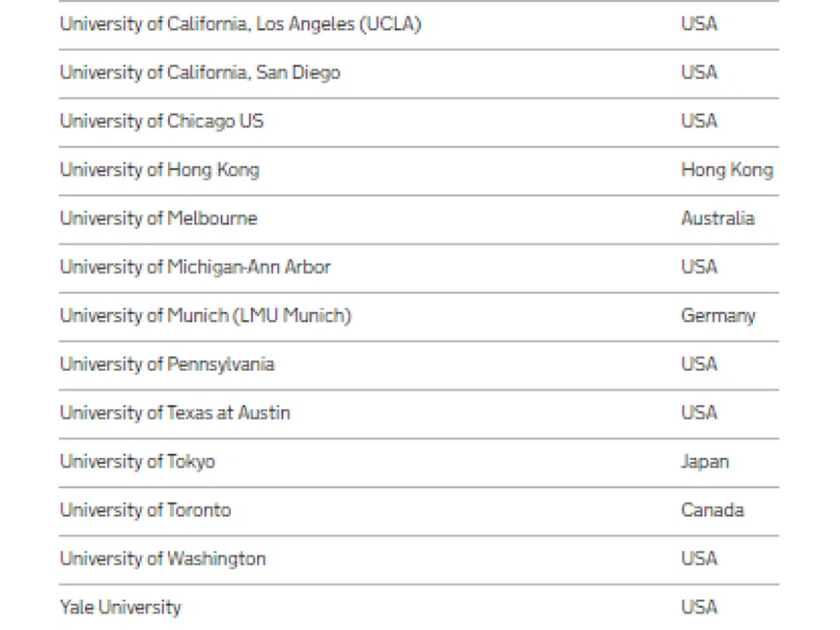Click the Canada country cell
This screenshot has height=630, width=840.
712,510
